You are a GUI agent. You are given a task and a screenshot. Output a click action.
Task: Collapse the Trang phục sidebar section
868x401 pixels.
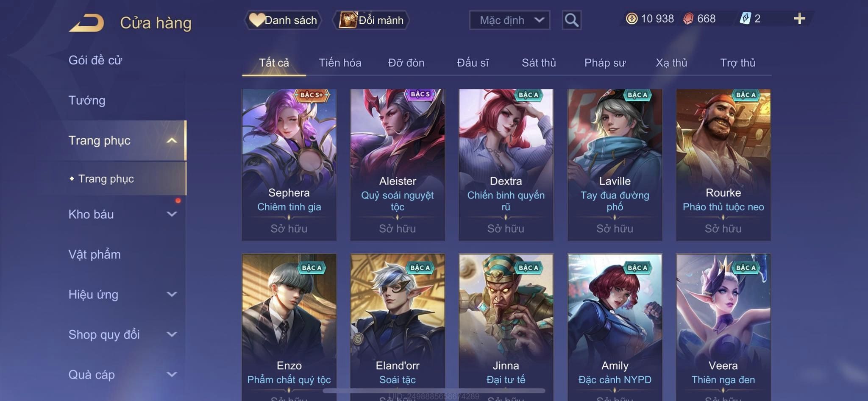click(122, 140)
